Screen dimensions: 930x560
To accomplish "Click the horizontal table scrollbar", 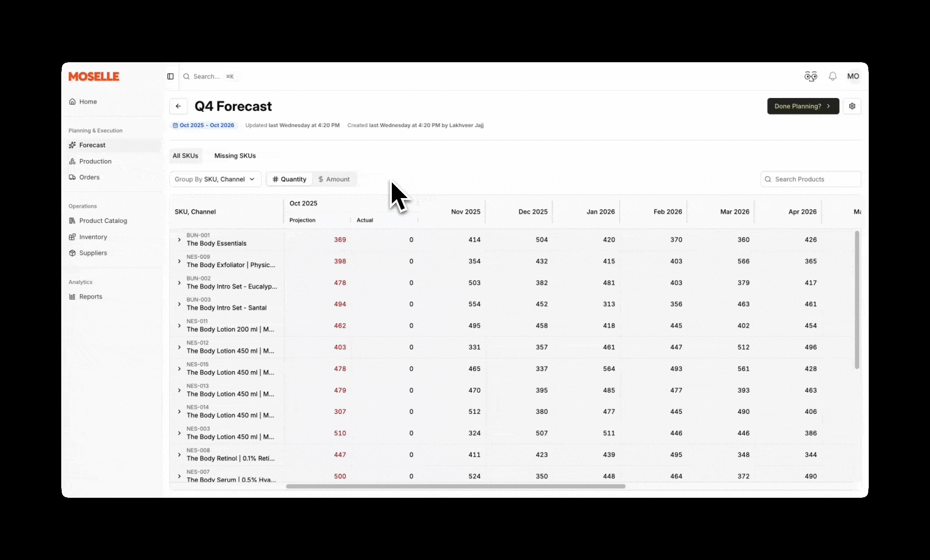I will click(x=455, y=486).
